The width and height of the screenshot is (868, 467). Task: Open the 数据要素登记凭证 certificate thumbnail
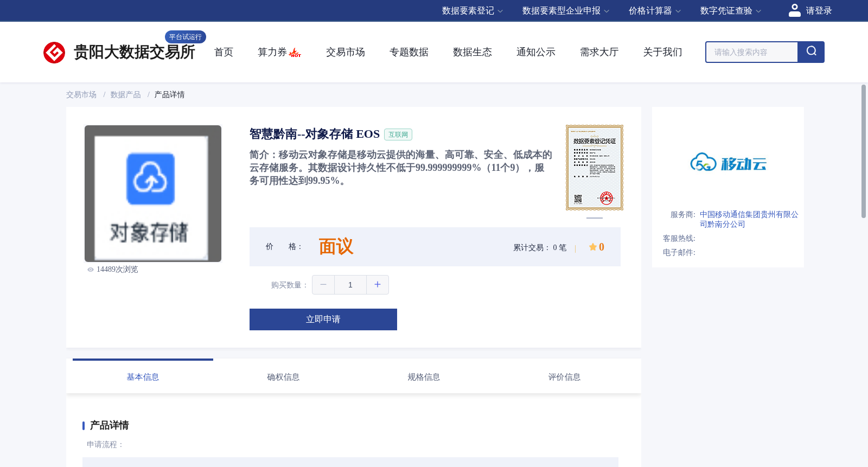tap(595, 168)
